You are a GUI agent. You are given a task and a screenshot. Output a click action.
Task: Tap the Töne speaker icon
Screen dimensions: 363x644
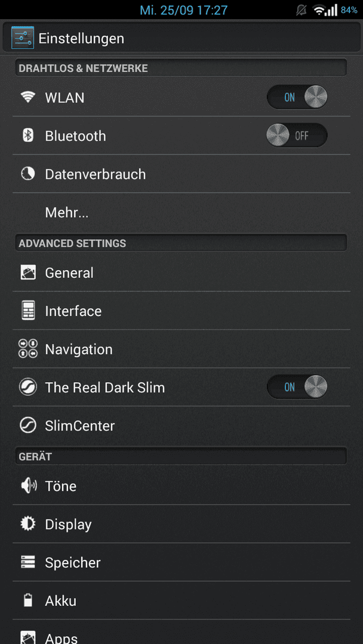click(28, 486)
